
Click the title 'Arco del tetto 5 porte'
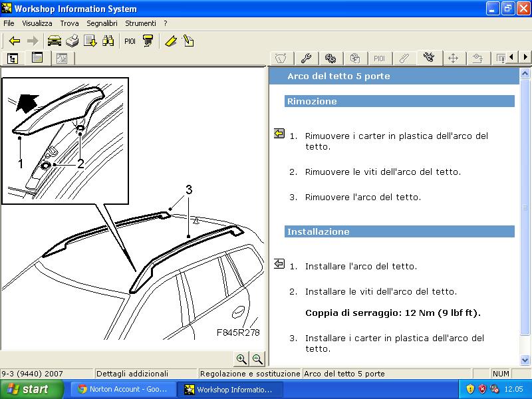coord(338,76)
